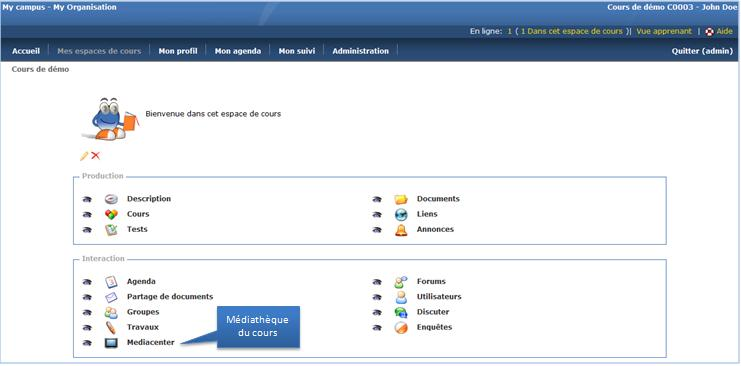
Task: Hide the Enquêtes tool via eye
Action: coord(377,328)
